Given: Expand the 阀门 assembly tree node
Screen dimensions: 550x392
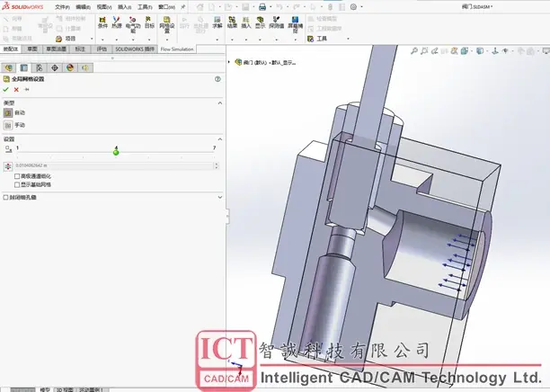Looking at the screenshot, I should click(x=229, y=62).
